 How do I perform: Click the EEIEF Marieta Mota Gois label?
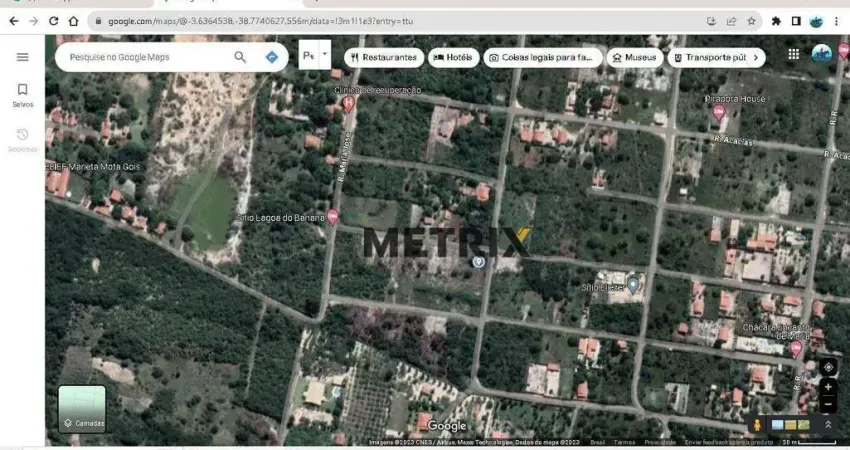click(93, 166)
